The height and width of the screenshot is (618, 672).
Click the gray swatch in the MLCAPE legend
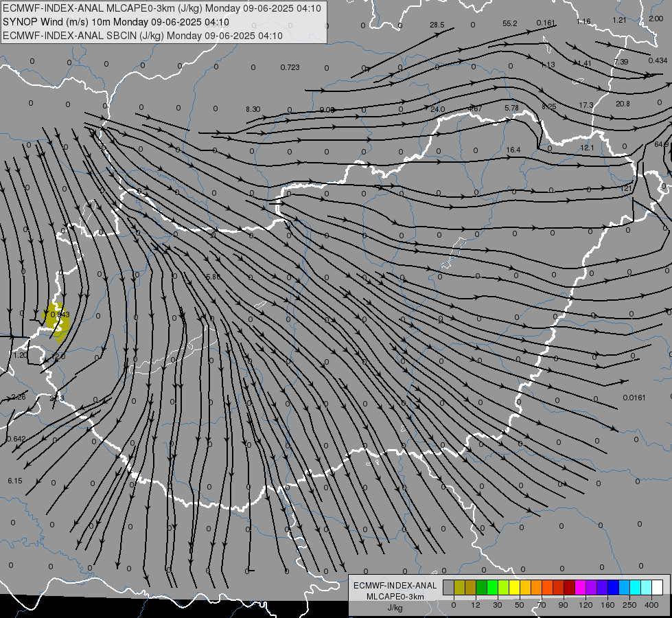tap(449, 587)
